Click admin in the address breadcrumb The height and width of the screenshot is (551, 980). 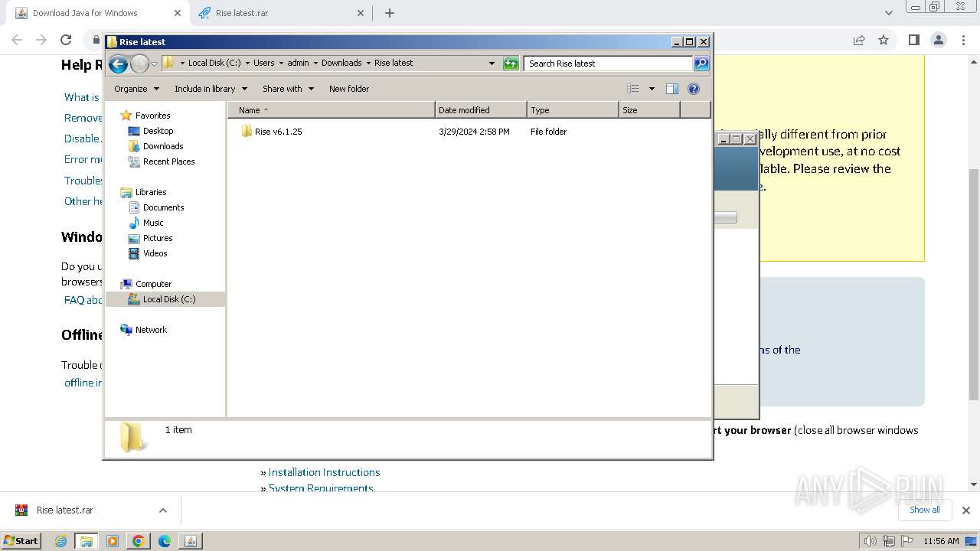pos(298,64)
